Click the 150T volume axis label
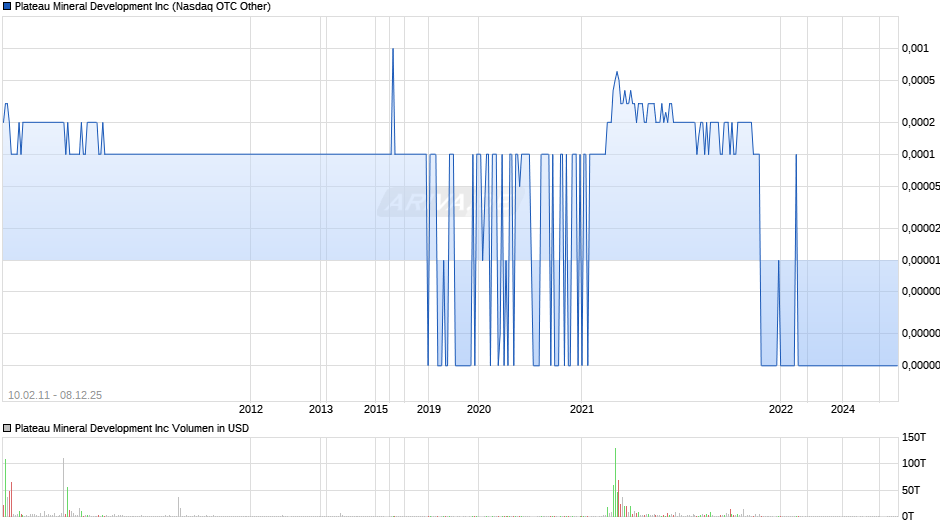The image size is (940, 526). 914,438
